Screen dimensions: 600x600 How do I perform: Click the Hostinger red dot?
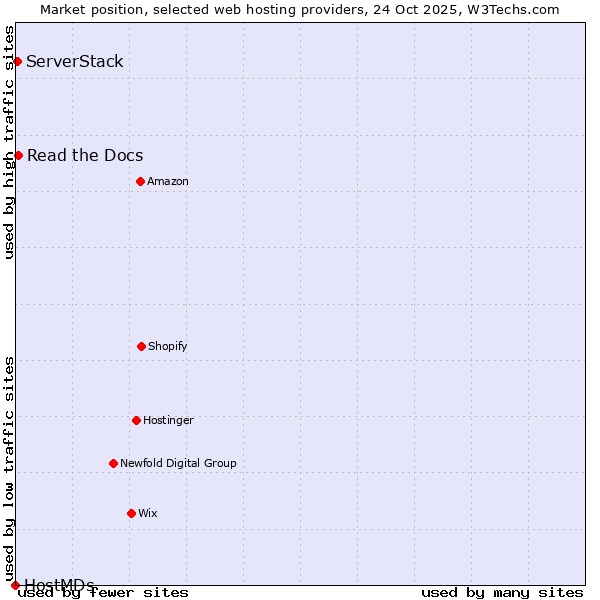click(x=136, y=420)
